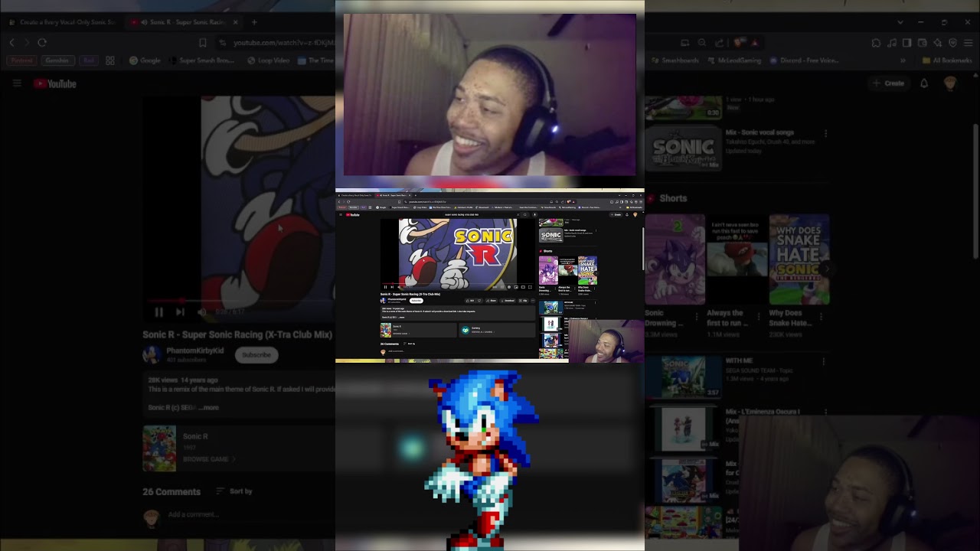Image resolution: width=980 pixels, height=551 pixels.
Task: Open options for the Sonic Drowning short
Action: tap(696, 316)
